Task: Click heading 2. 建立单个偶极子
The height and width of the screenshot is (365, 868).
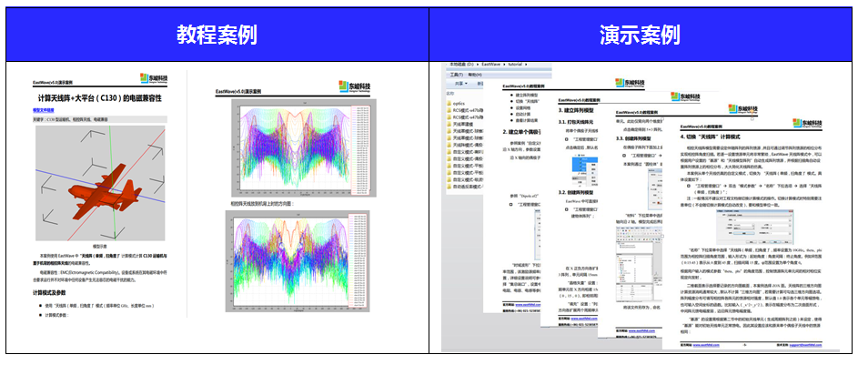Action: click(521, 131)
